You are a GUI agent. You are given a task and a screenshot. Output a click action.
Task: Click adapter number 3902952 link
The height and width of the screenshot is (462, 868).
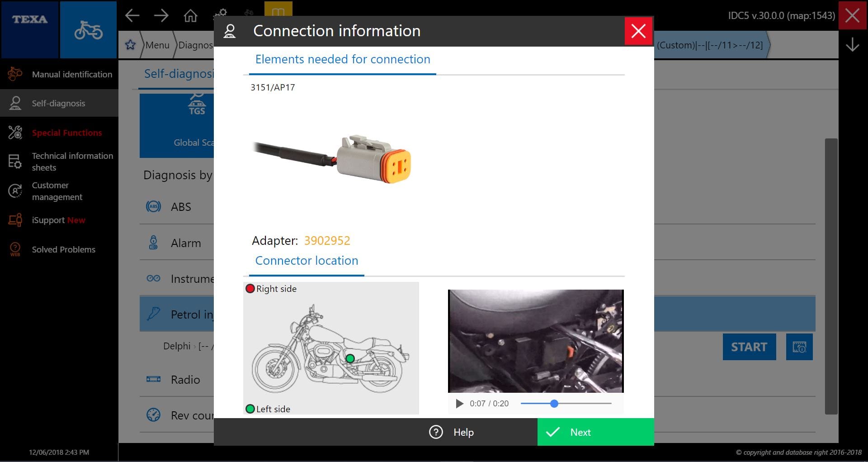click(x=327, y=241)
